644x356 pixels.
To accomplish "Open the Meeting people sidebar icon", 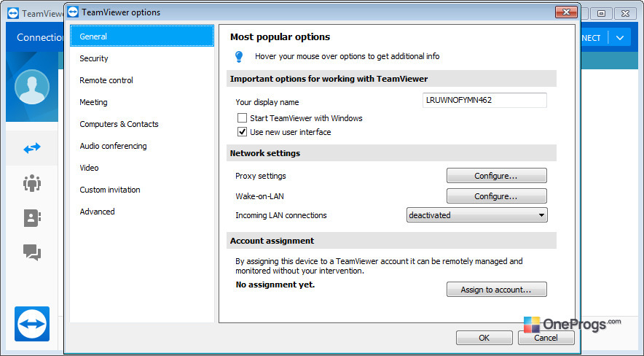I will [x=32, y=183].
